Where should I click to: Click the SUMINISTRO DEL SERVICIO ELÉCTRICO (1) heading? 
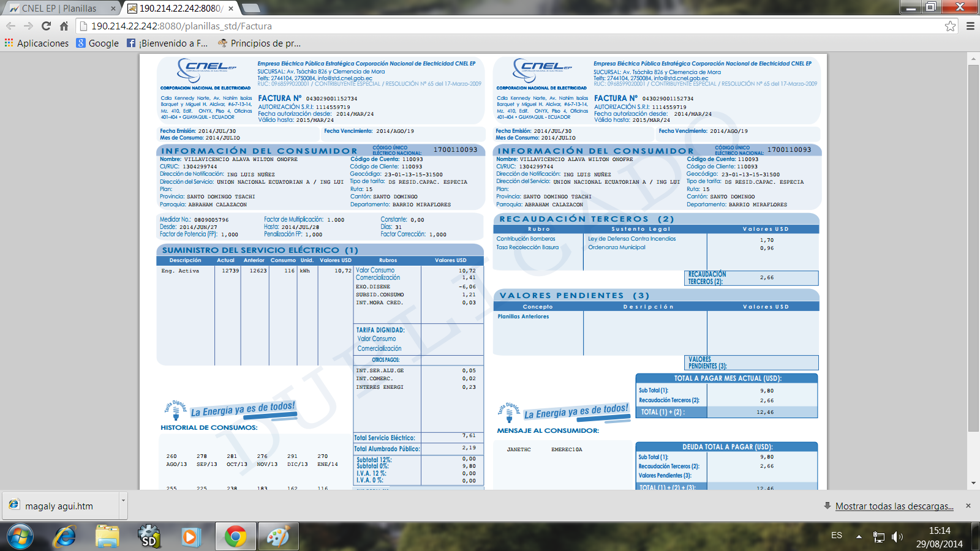coord(260,250)
